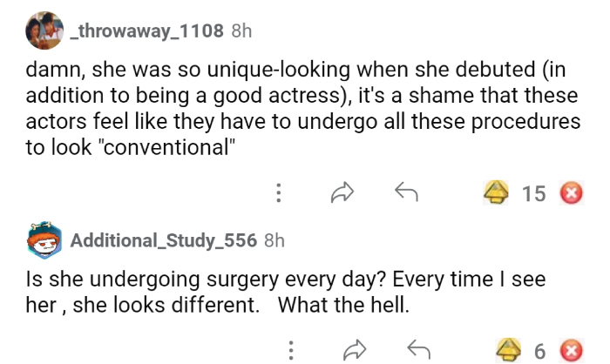This screenshot has width=610, height=364.
Task: Downvote the Additional_Study_556 comment
Action: pos(570,350)
